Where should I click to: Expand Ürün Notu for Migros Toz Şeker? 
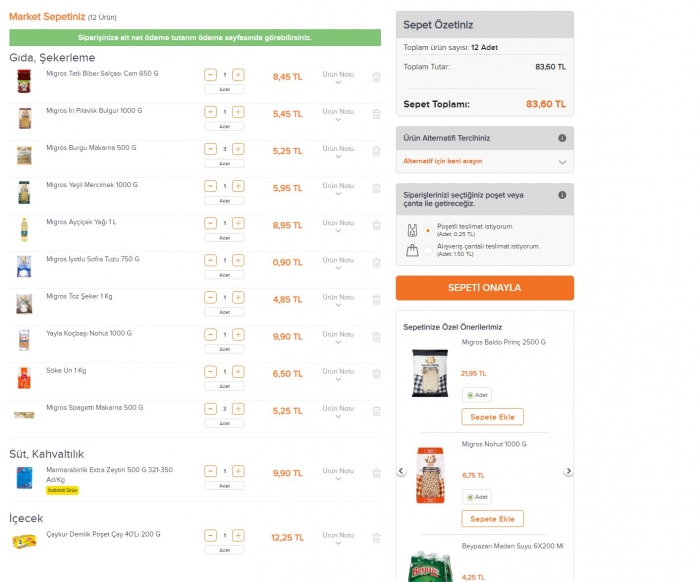coord(338,300)
